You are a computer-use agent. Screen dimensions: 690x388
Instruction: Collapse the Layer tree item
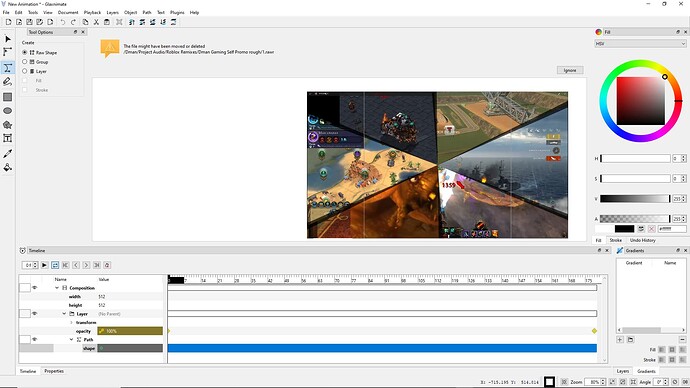click(64, 314)
